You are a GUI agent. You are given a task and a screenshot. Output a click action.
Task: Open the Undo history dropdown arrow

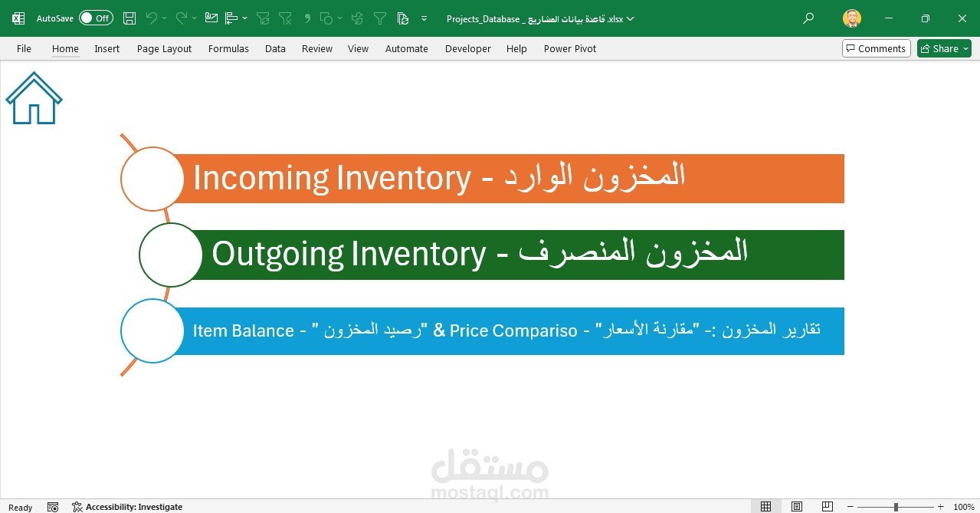(x=164, y=18)
